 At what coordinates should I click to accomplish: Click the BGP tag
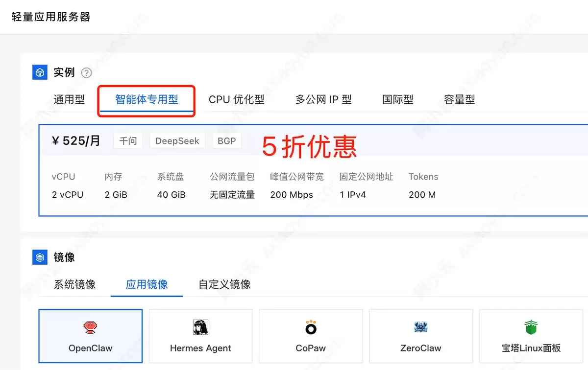(x=227, y=141)
